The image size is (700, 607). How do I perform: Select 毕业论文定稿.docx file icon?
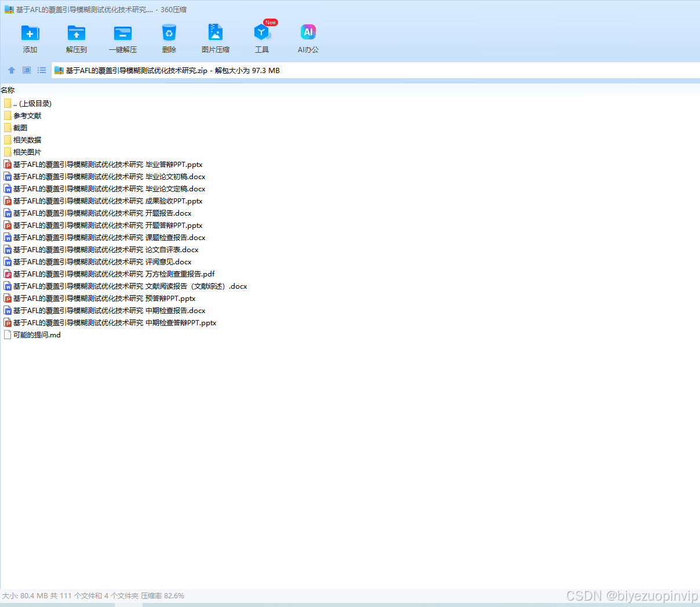8,189
